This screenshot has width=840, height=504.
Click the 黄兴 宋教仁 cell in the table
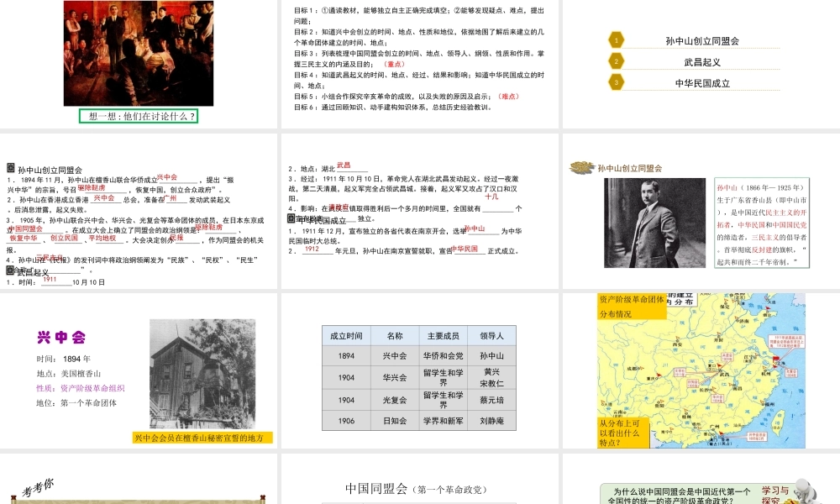491,377
